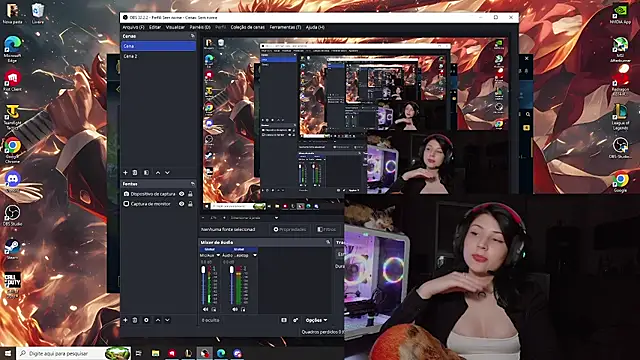Screen dimensions: 640x360
Task: Toggle monitoring button under Mic/Aux channel
Action: [213, 309]
